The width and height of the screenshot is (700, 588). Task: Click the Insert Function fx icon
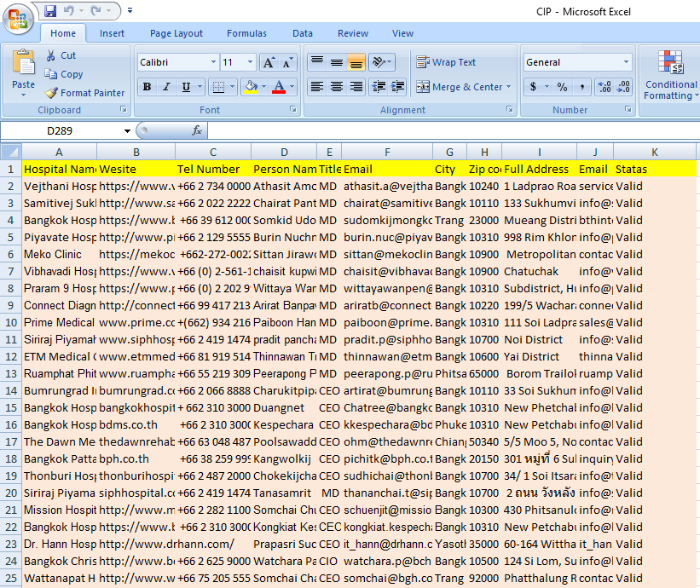click(197, 130)
